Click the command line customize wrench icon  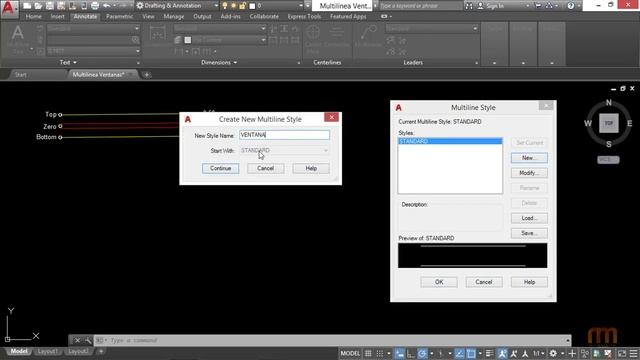coord(88,340)
